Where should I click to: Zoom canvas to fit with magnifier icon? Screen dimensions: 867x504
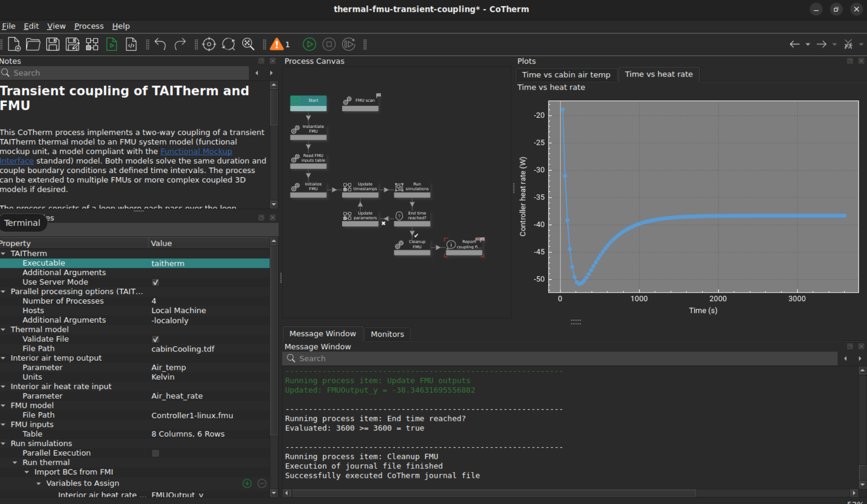tap(248, 44)
